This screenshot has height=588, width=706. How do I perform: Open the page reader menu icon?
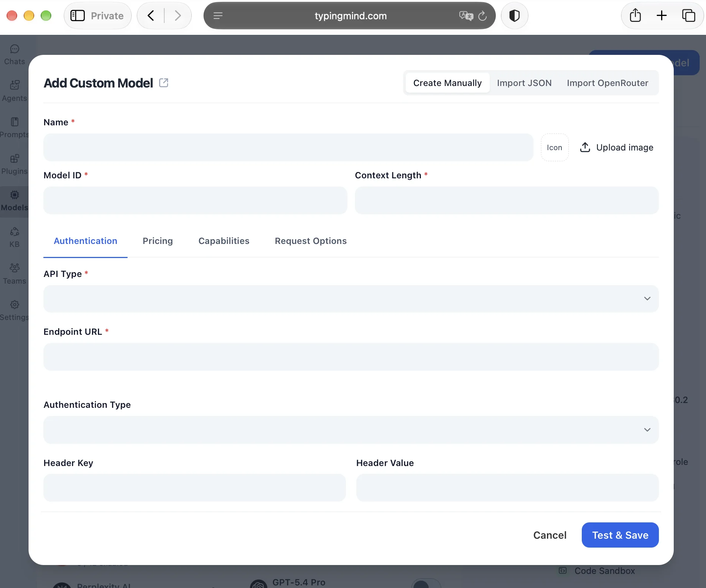pyautogui.click(x=218, y=16)
